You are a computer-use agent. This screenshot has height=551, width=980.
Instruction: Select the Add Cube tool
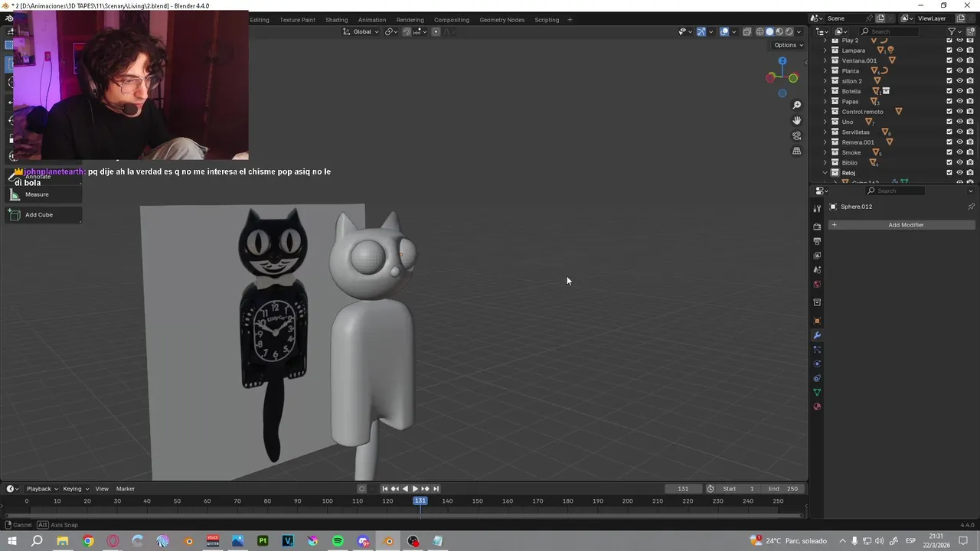(x=43, y=215)
